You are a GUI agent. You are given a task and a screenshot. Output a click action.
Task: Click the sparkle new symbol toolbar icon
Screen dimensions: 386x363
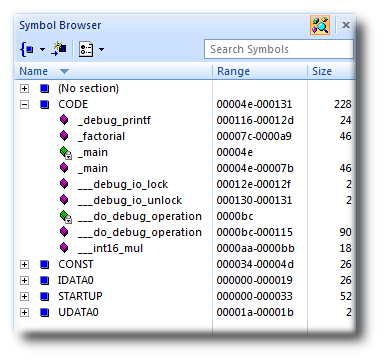tap(59, 49)
